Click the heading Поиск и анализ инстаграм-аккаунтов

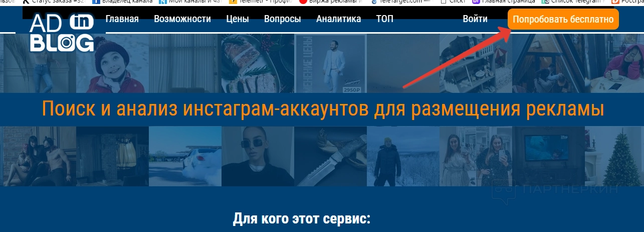[x=323, y=109]
